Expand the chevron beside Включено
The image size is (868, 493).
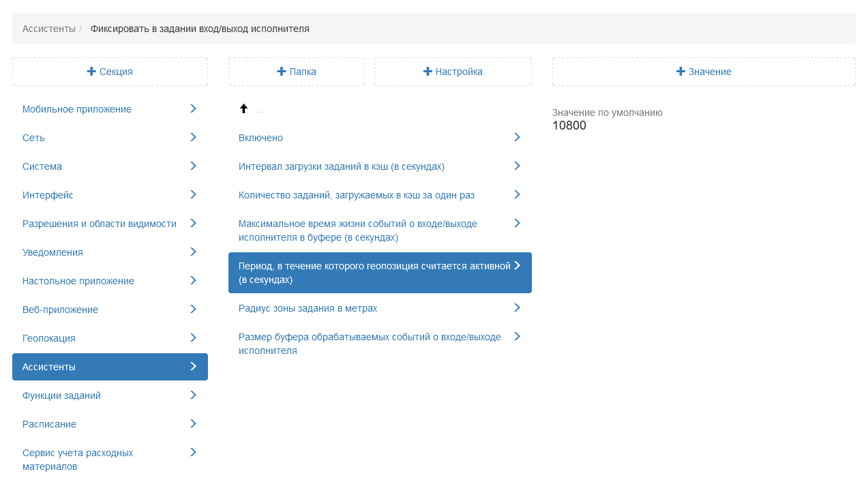[x=517, y=137]
